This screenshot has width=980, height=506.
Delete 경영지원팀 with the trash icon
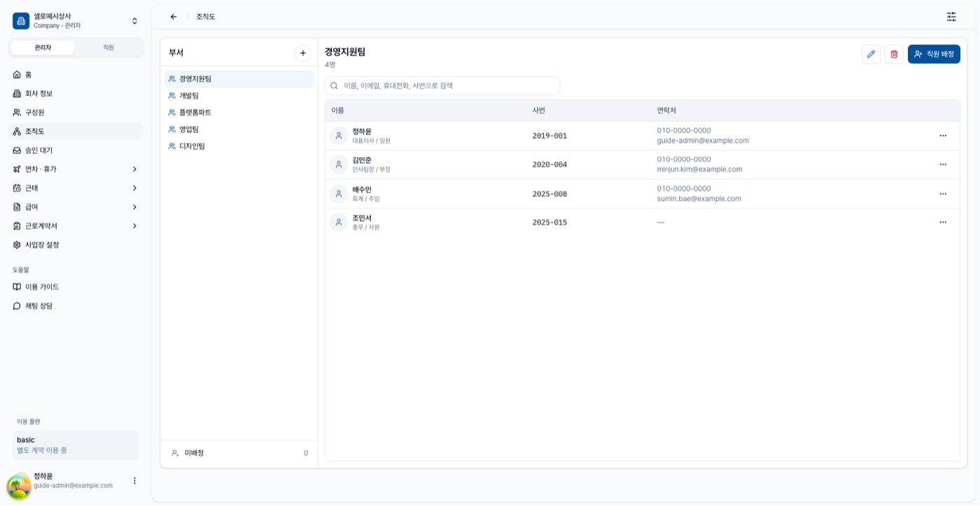click(x=894, y=54)
